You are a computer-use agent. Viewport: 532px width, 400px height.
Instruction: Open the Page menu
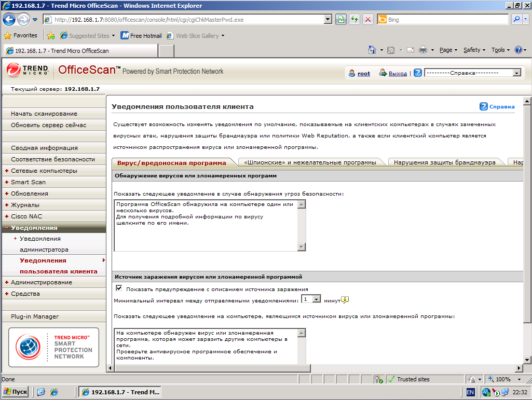tap(448, 50)
